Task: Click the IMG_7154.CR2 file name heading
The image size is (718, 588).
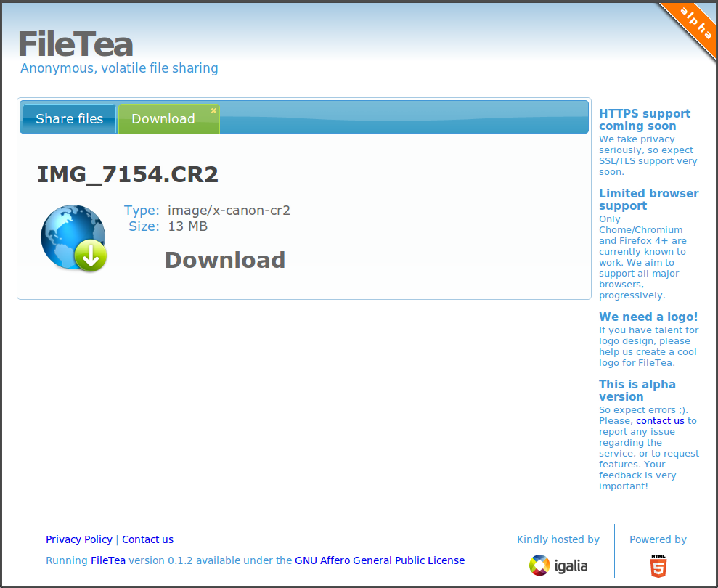Action: (128, 175)
